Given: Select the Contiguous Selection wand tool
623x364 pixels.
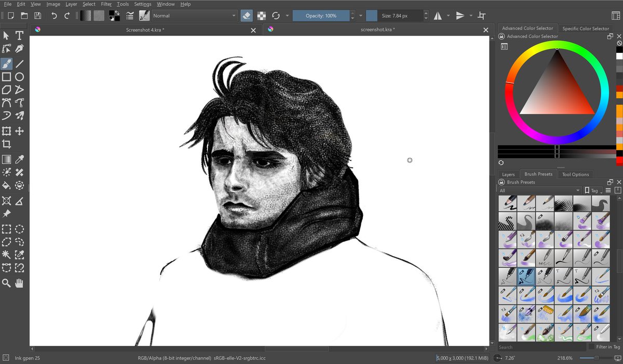Looking at the screenshot, I should click(6, 255).
